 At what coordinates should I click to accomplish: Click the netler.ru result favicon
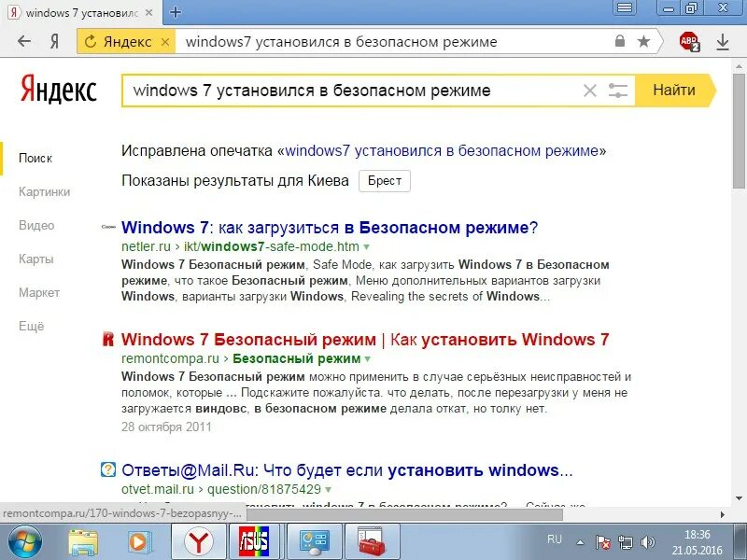pos(108,227)
